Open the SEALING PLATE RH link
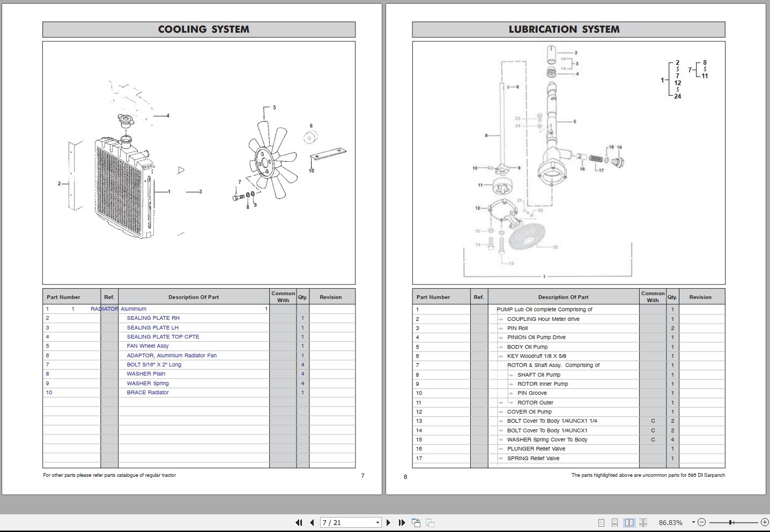 click(153, 318)
